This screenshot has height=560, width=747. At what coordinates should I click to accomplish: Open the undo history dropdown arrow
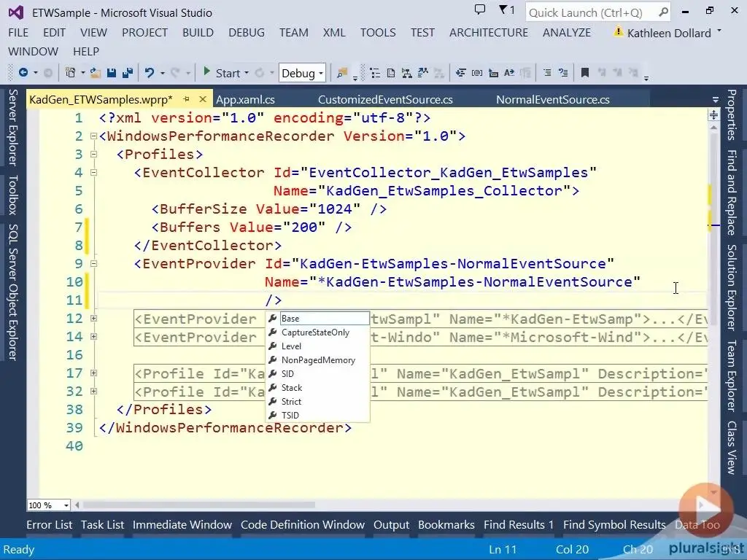163,74
